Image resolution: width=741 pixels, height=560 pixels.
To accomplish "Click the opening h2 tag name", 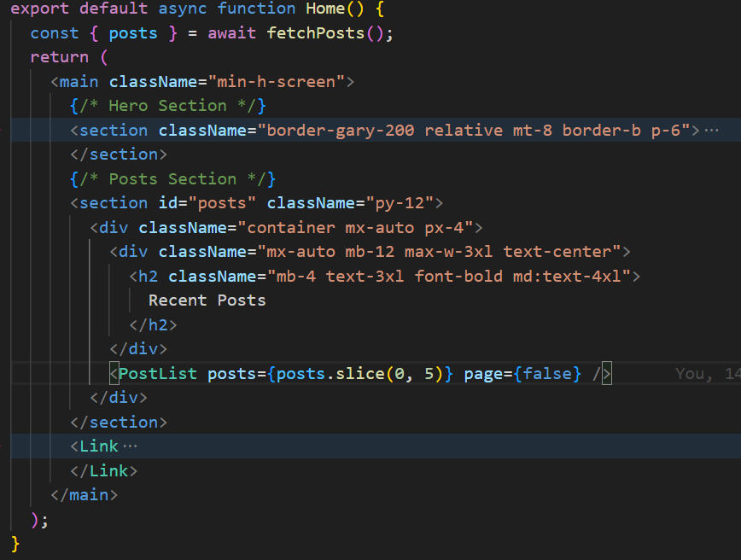I will [149, 277].
